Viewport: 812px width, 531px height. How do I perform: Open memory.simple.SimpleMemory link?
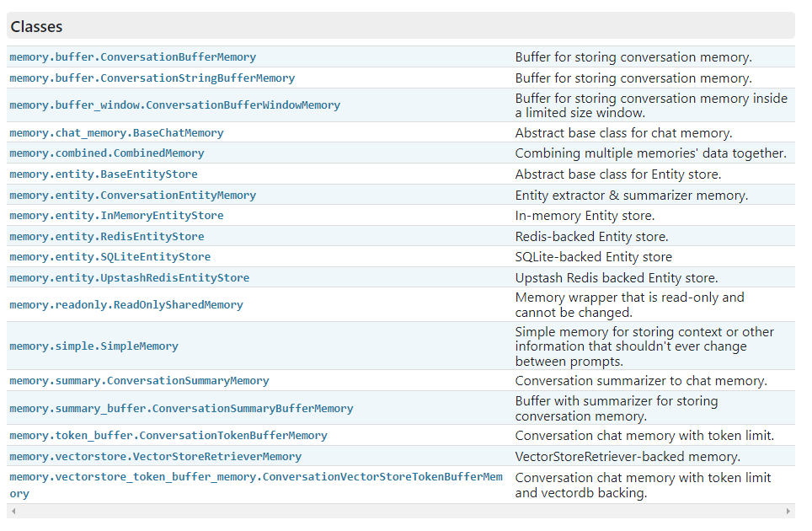point(93,346)
